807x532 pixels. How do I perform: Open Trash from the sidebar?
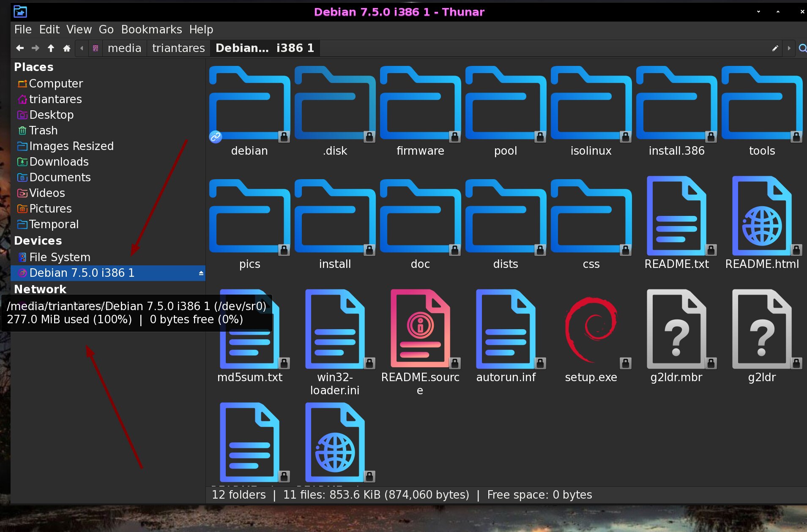tap(43, 131)
